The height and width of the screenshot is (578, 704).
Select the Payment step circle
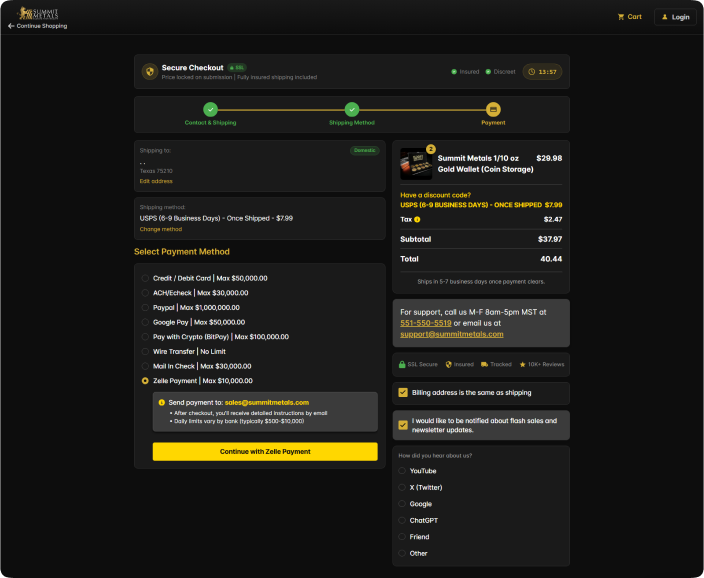coord(493,109)
